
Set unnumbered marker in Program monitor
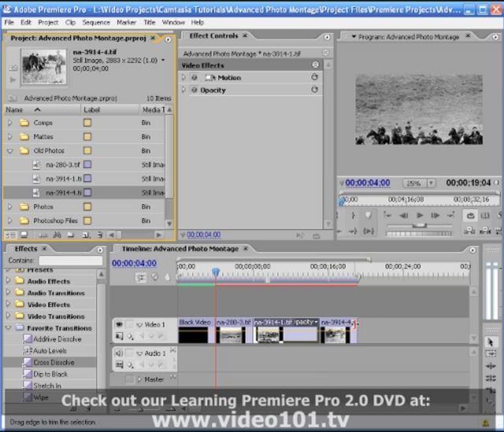point(369,215)
